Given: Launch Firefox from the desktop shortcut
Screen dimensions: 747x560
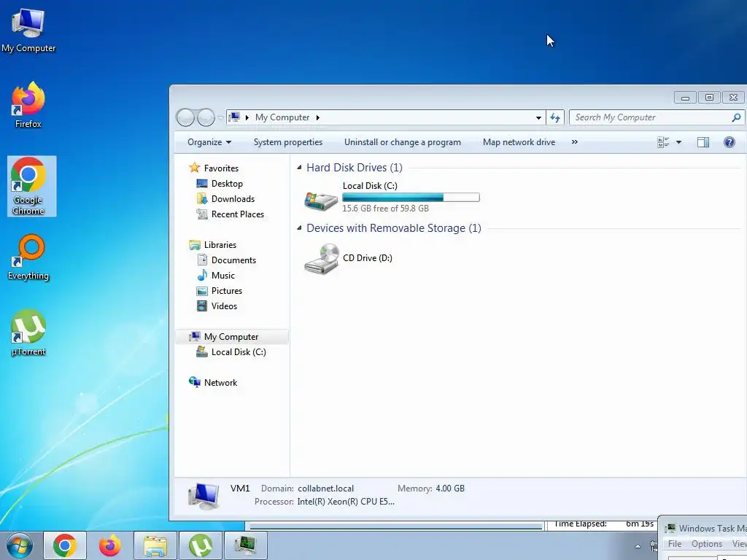Looking at the screenshot, I should [x=28, y=105].
